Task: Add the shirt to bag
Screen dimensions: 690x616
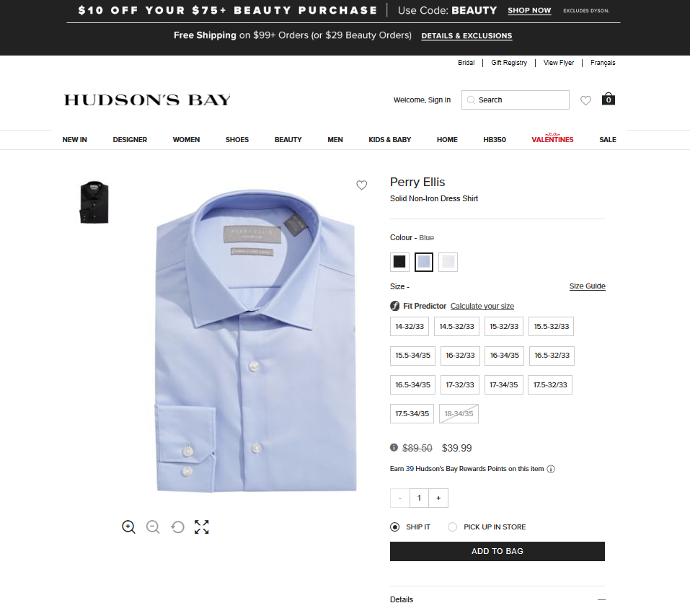Action: click(497, 551)
